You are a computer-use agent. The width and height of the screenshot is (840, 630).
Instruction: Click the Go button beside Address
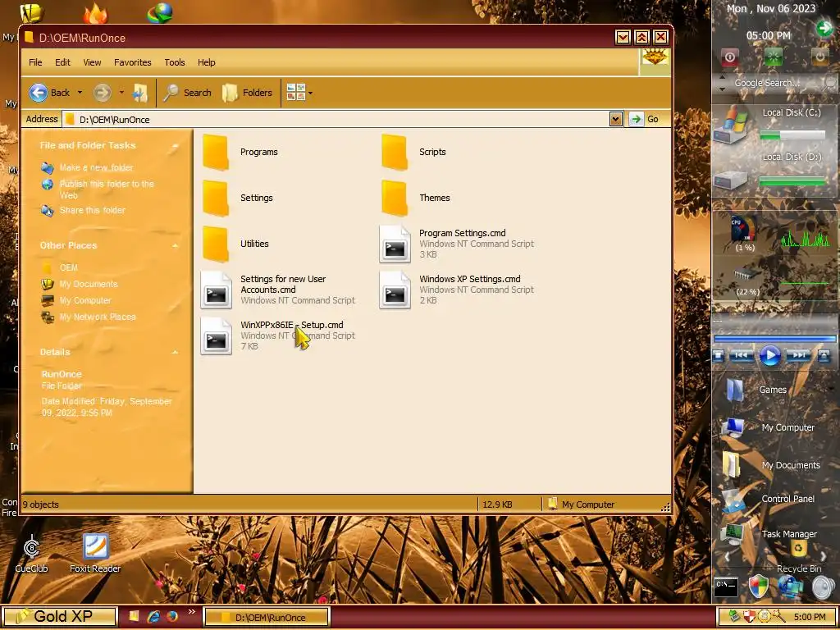(646, 119)
